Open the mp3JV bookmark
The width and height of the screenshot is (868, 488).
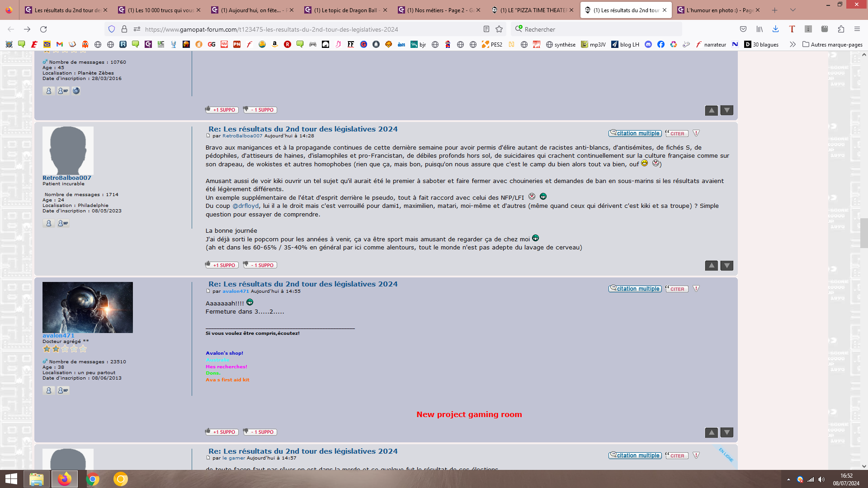tap(594, 44)
